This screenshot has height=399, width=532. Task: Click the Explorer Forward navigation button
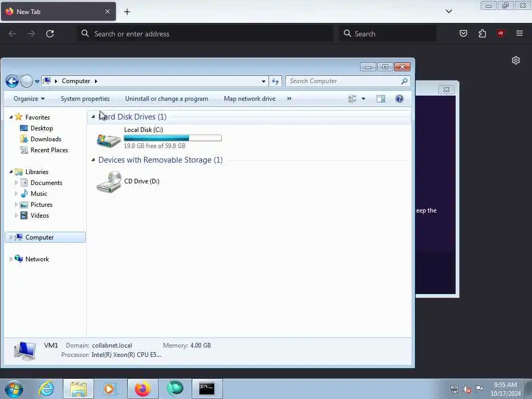27,81
